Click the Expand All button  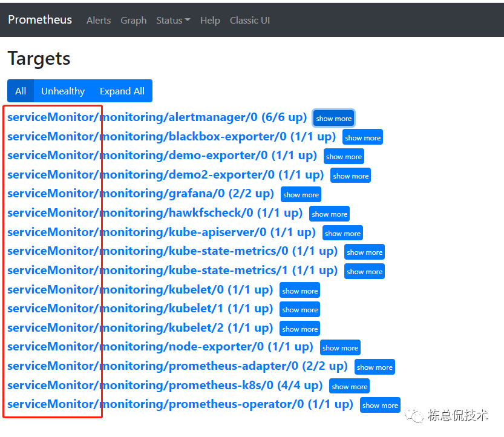point(122,91)
